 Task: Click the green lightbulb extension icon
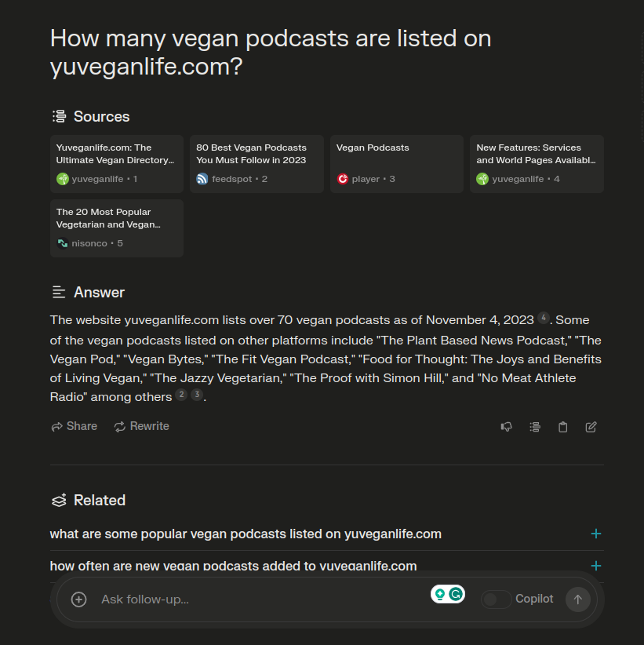(440, 594)
